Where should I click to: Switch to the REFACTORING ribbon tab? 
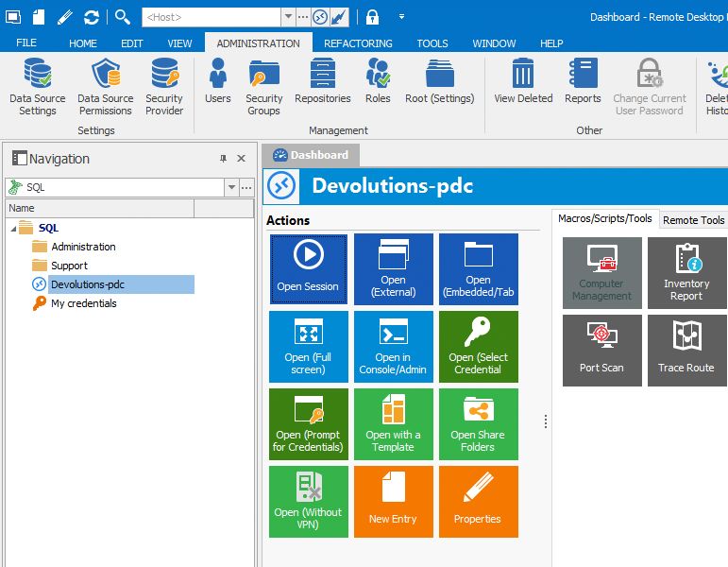(x=358, y=43)
